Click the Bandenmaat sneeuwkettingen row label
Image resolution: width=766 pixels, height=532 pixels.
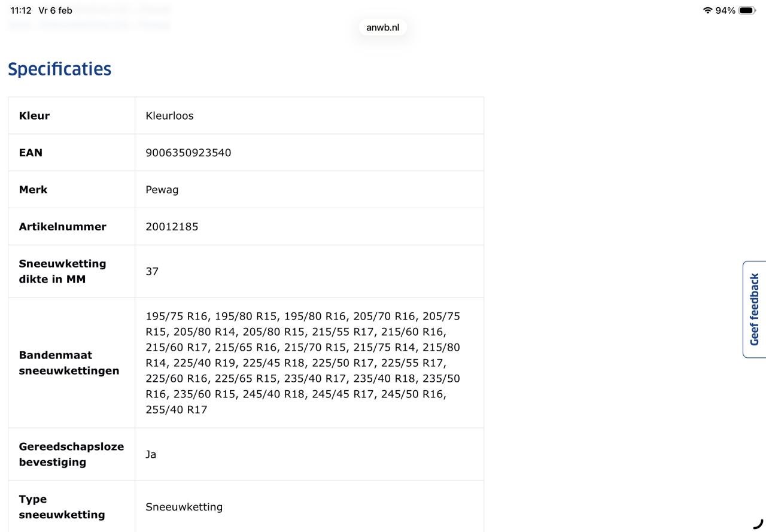(x=69, y=363)
